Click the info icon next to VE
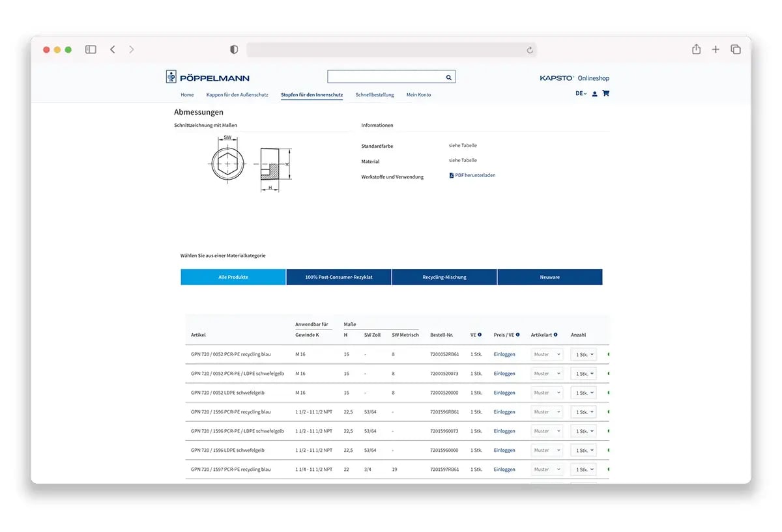This screenshot has height=532, width=782. [480, 335]
